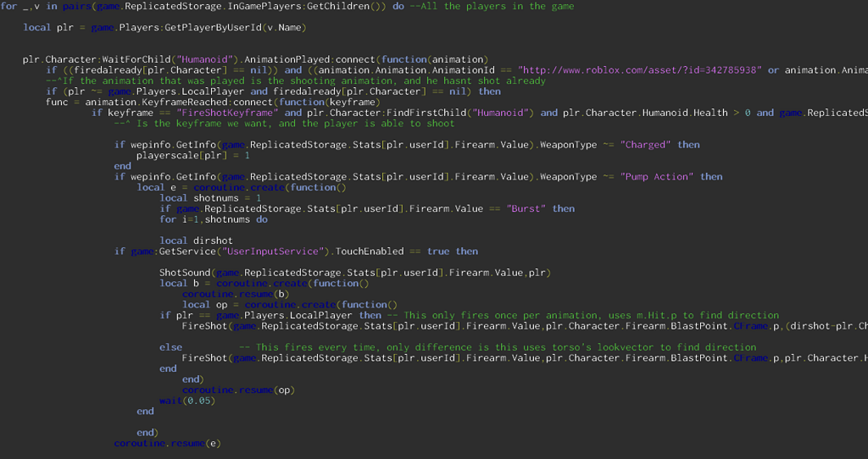The height and width of the screenshot is (459, 868).
Task: Click "local b = coroutine.create(function()" line
Action: click(x=264, y=283)
